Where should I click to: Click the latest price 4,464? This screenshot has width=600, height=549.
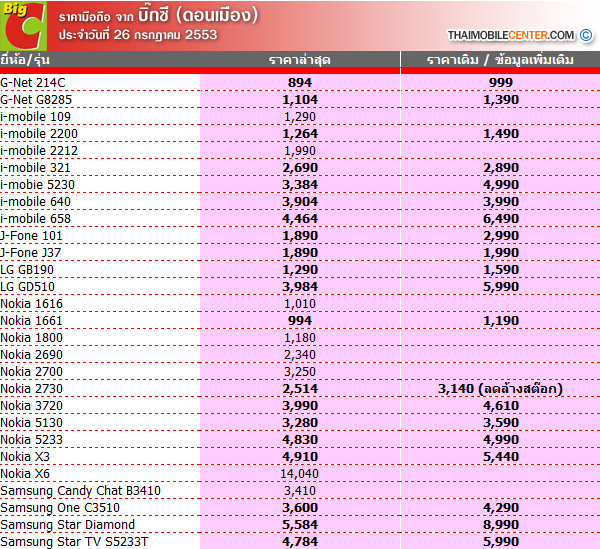pyautogui.click(x=300, y=219)
